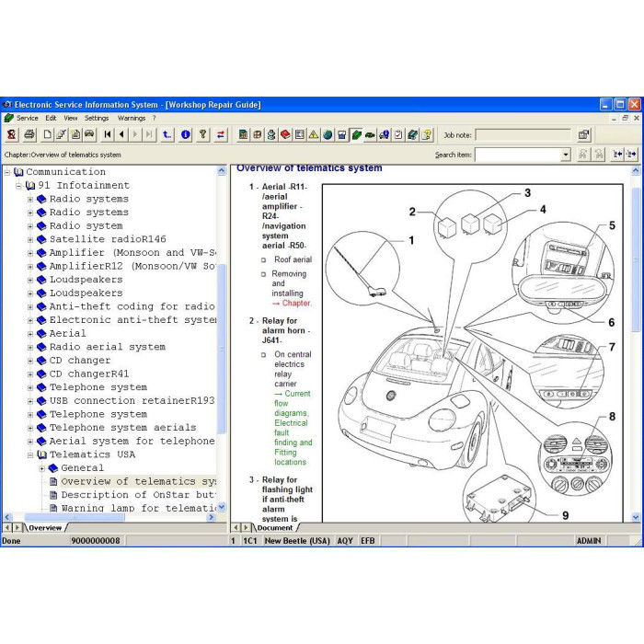Open the Search item dropdown arrow

pos(566,155)
